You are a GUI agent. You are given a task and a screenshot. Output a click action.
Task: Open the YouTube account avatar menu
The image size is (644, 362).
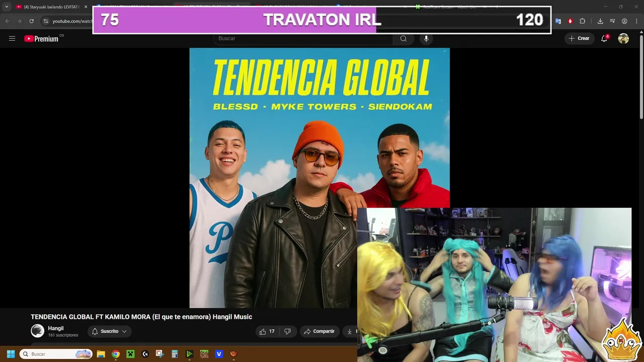pyautogui.click(x=623, y=38)
